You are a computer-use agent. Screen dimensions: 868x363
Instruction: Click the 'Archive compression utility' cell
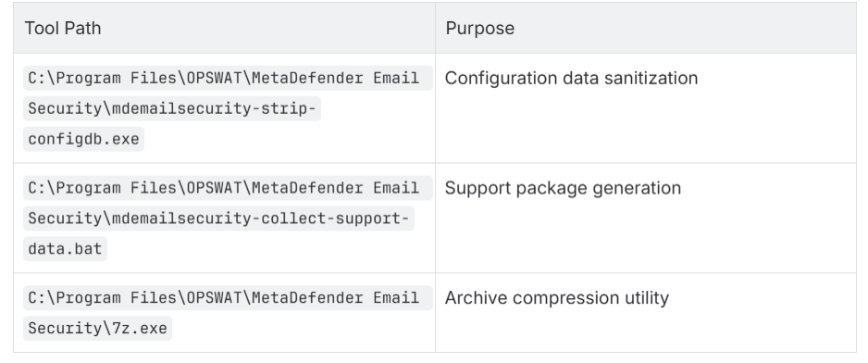point(646,313)
